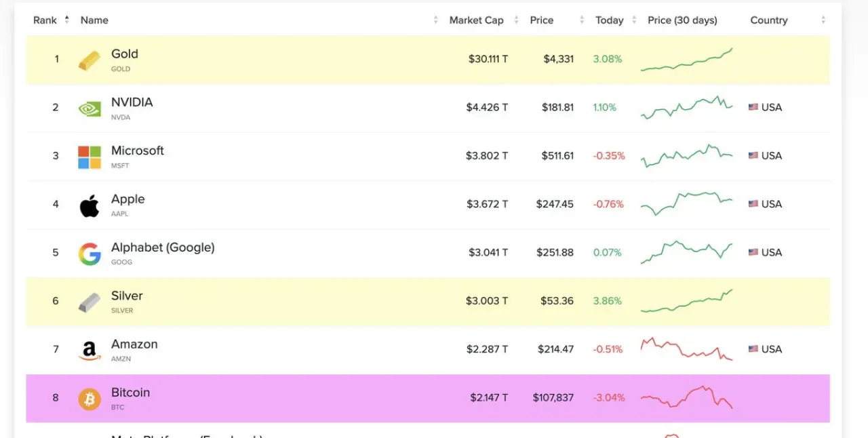
Task: Click Gold's 30-day price chart
Action: click(x=686, y=59)
